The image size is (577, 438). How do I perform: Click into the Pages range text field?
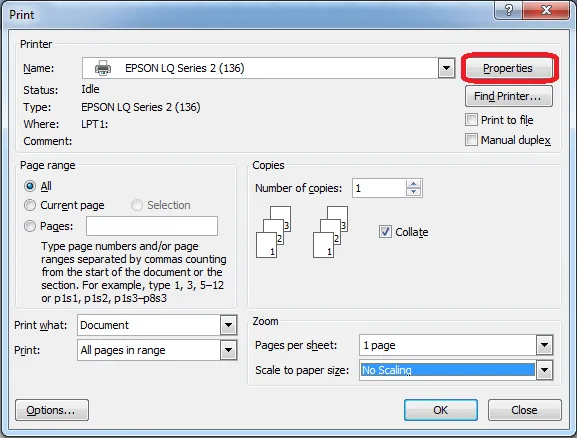click(152, 226)
